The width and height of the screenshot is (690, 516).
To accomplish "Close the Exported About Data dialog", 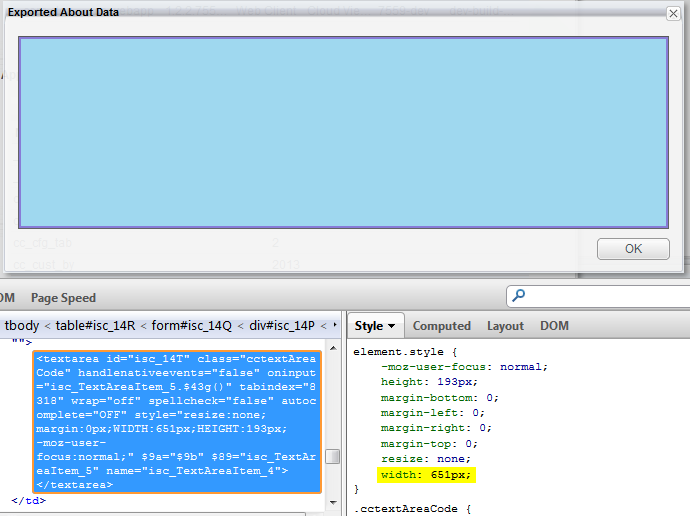I will (673, 13).
